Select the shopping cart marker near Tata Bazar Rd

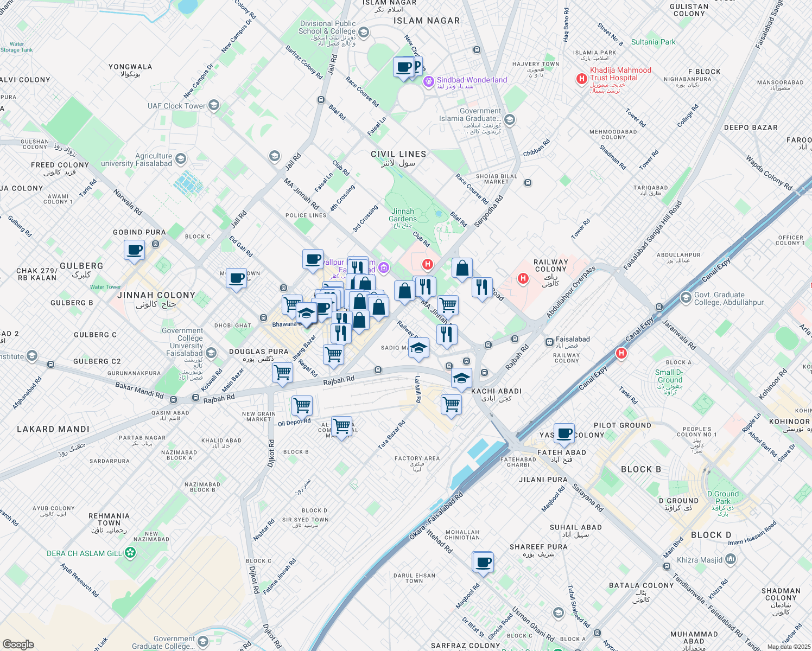tap(341, 427)
